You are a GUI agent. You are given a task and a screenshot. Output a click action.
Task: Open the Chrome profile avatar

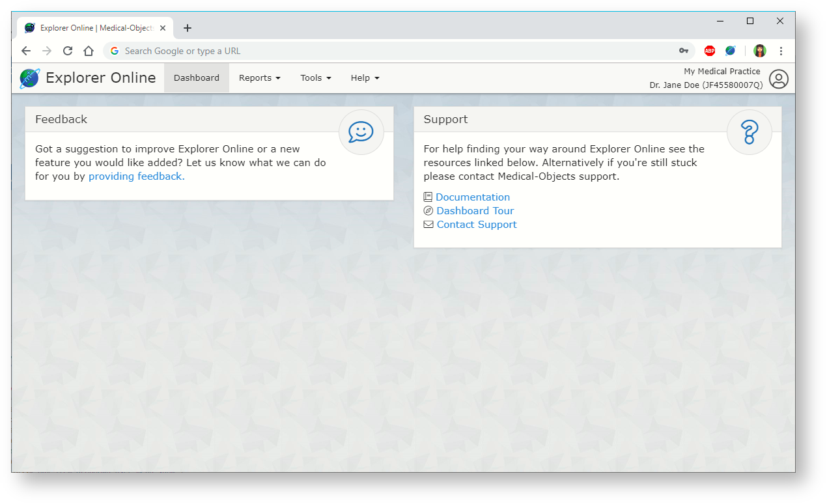click(x=759, y=51)
